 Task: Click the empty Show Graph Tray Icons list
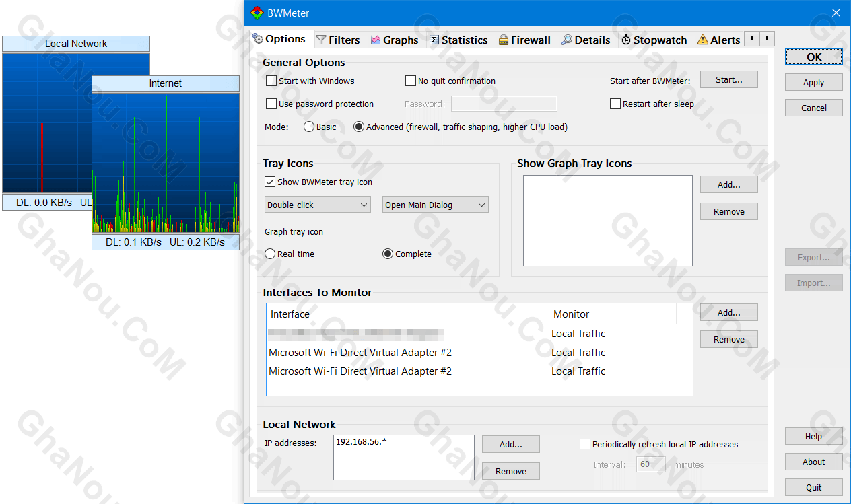608,221
